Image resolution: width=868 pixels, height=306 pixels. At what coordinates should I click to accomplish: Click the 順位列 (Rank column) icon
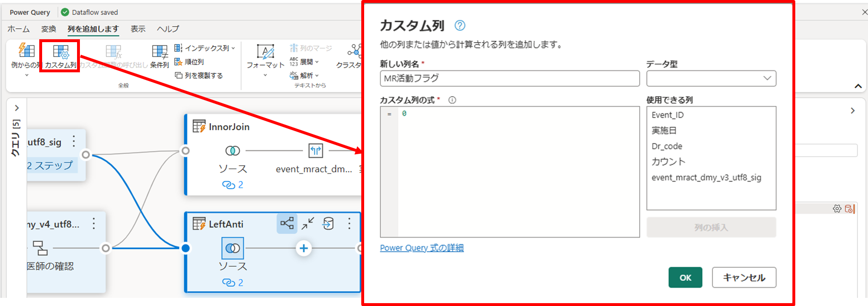(x=178, y=62)
